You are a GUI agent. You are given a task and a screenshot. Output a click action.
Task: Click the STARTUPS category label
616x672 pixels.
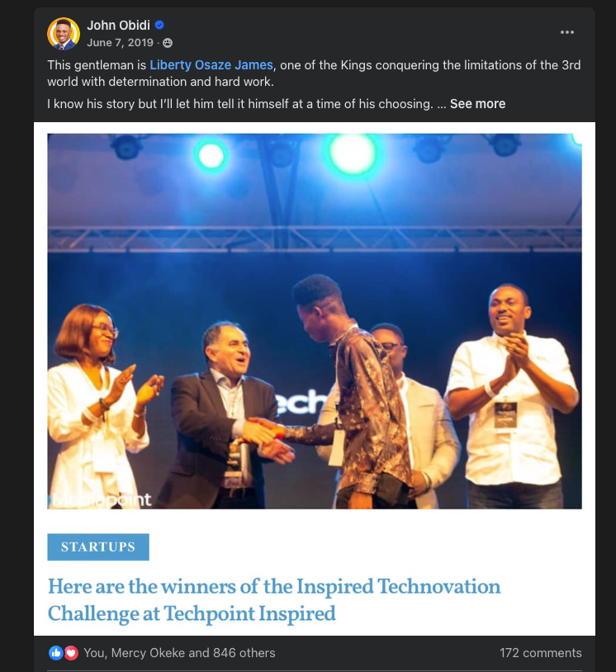(98, 547)
